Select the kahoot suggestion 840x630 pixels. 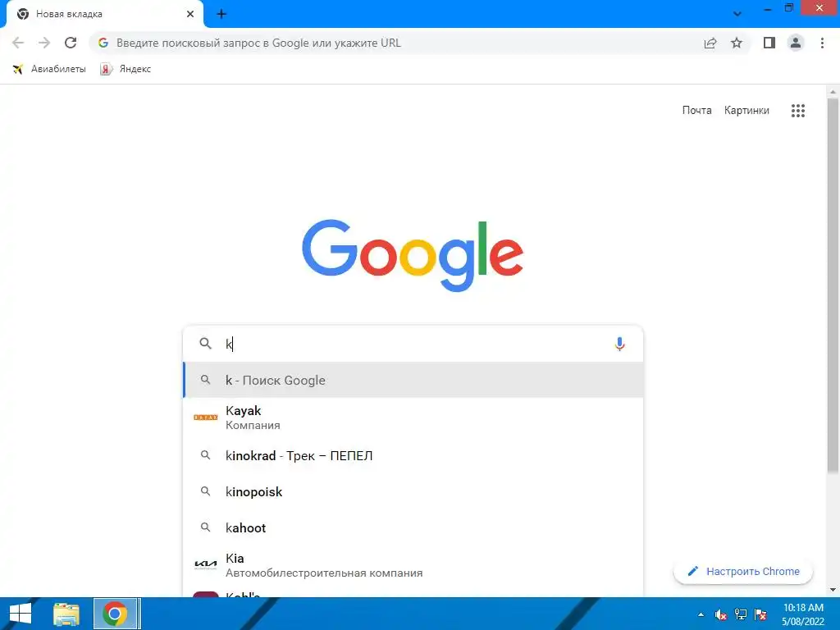click(x=413, y=527)
